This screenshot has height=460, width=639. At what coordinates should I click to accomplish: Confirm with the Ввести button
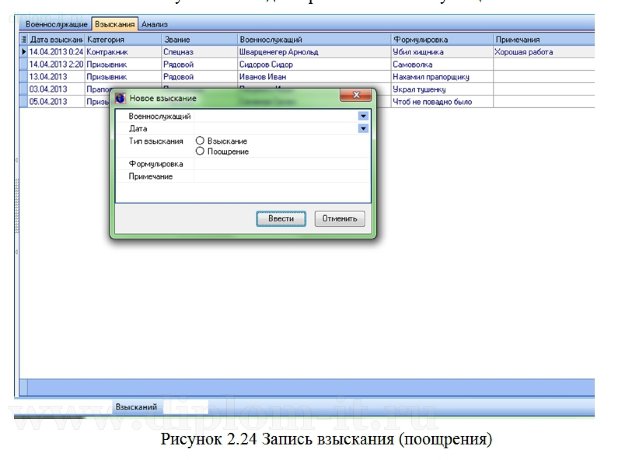pos(281,219)
